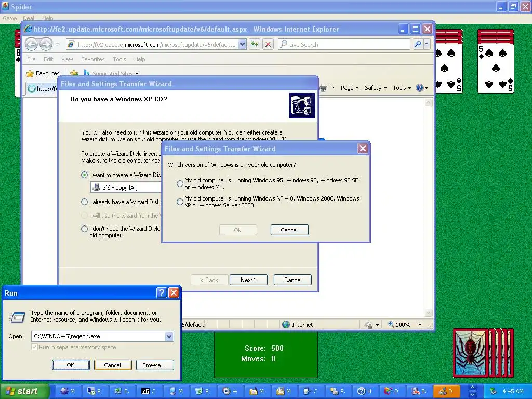The height and width of the screenshot is (399, 532).
Task: Open the Safety dropdown in IE command bar
Action: pyautogui.click(x=376, y=88)
